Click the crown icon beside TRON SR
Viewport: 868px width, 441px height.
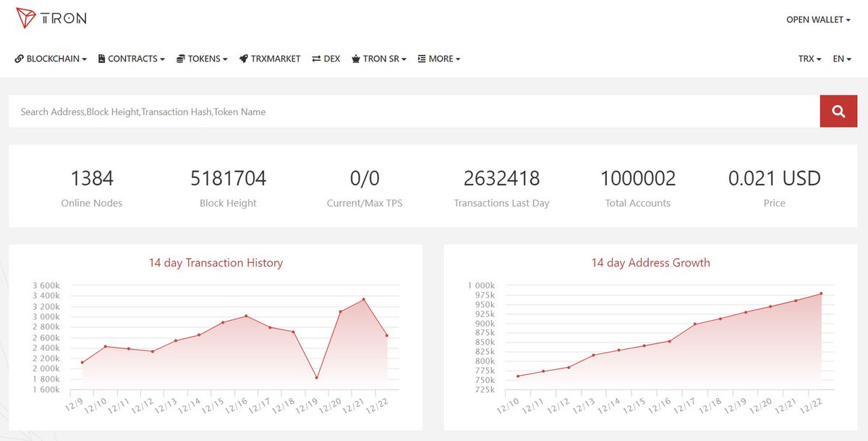click(356, 59)
